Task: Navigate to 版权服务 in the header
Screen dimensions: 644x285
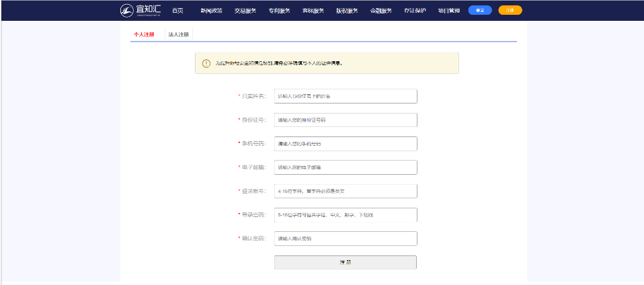Action: [x=347, y=11]
